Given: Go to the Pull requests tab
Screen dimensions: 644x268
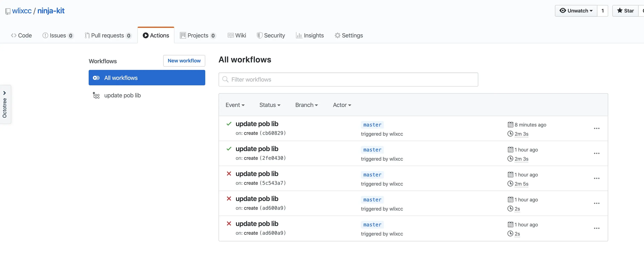Looking at the screenshot, I should tap(108, 36).
